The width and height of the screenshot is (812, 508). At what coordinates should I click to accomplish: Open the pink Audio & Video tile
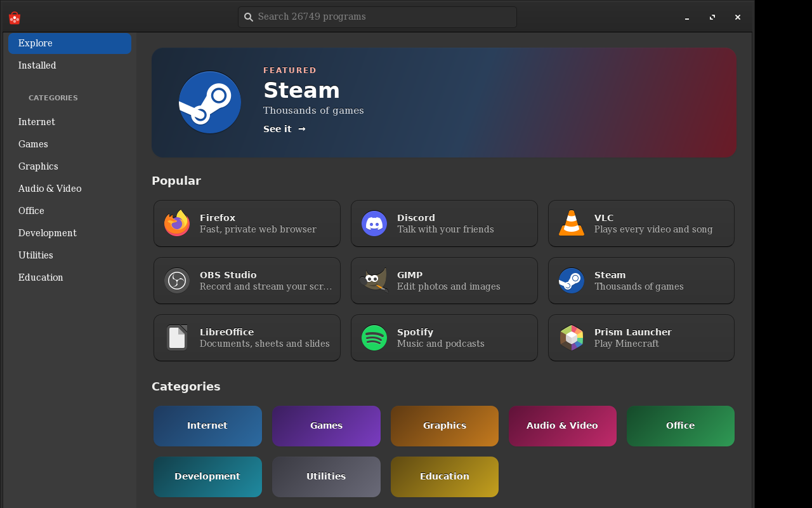[563, 426]
